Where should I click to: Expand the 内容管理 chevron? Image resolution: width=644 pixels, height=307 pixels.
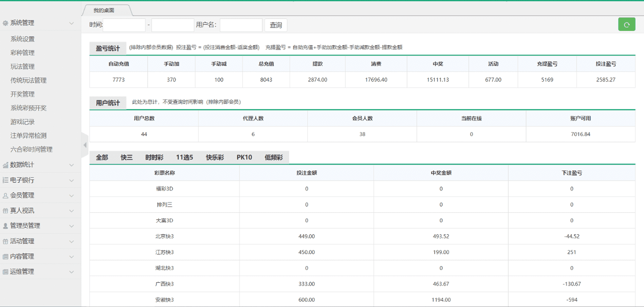point(72,257)
